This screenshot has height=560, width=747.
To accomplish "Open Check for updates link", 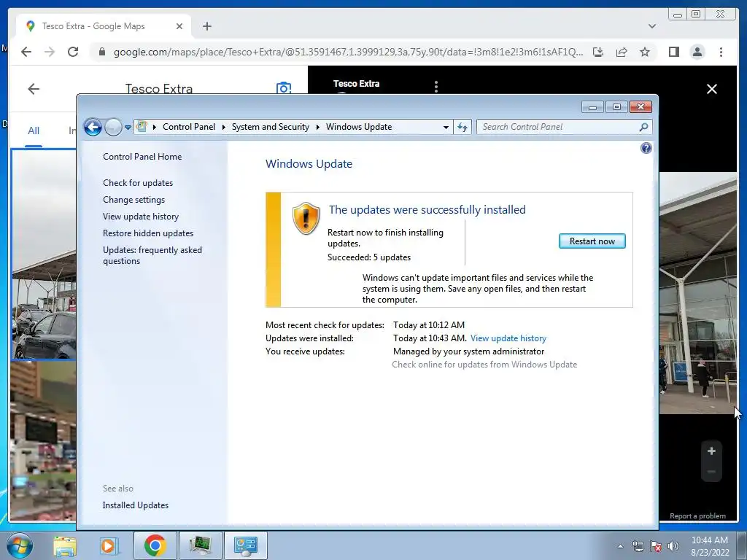I will (138, 183).
